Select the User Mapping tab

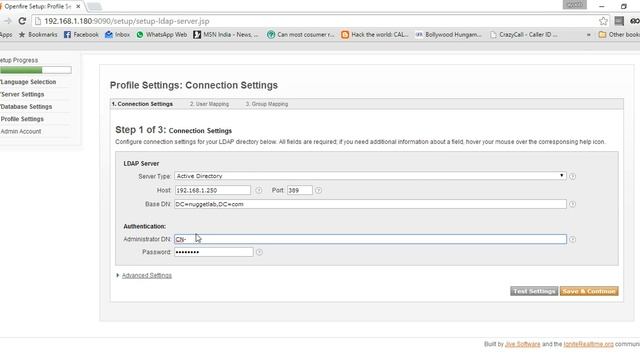coord(209,104)
